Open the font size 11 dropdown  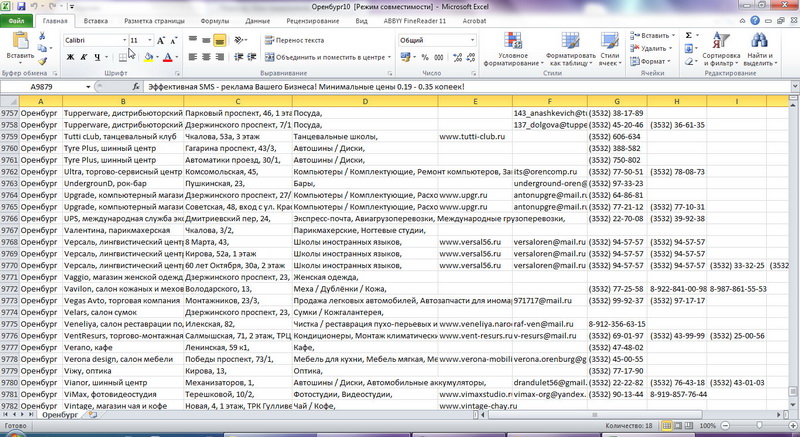(x=149, y=40)
